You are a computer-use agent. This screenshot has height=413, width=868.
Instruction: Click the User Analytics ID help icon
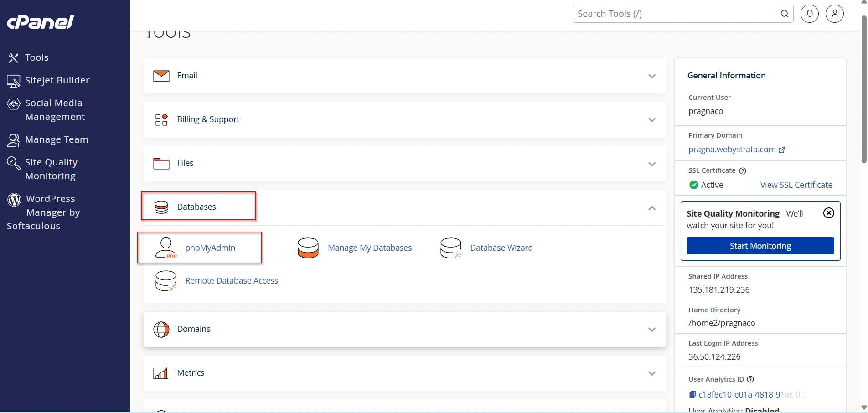pos(750,379)
